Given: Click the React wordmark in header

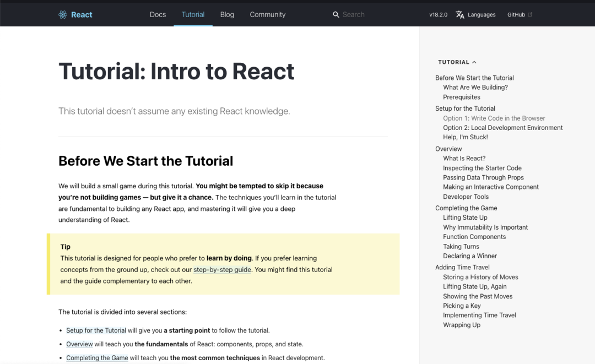Looking at the screenshot, I should [x=82, y=14].
